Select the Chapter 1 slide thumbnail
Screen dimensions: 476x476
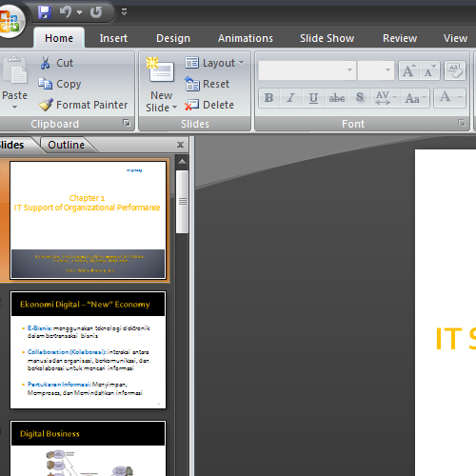tap(88, 220)
